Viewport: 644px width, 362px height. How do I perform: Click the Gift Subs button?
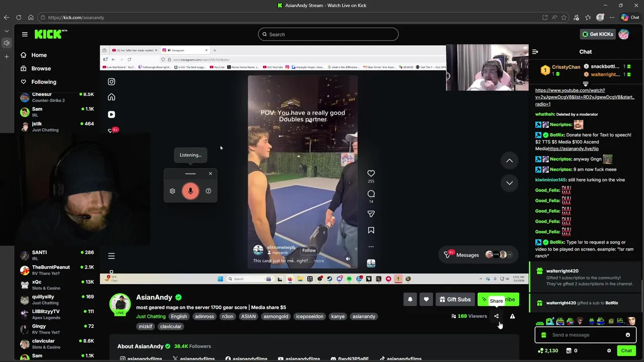pyautogui.click(x=455, y=300)
